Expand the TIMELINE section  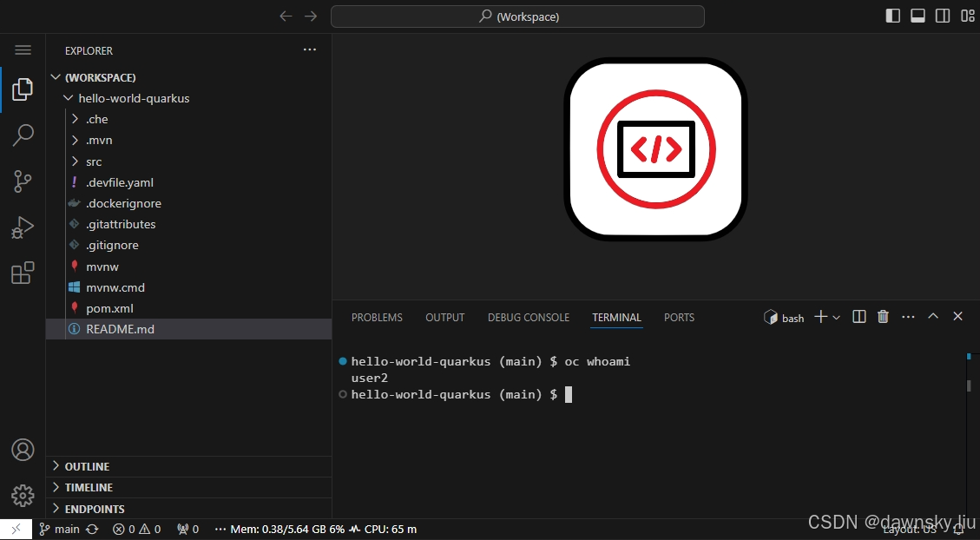(188, 488)
